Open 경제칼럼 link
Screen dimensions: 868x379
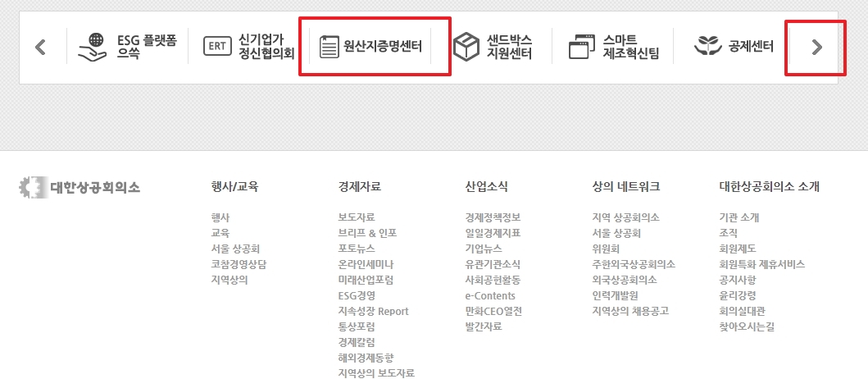[356, 342]
